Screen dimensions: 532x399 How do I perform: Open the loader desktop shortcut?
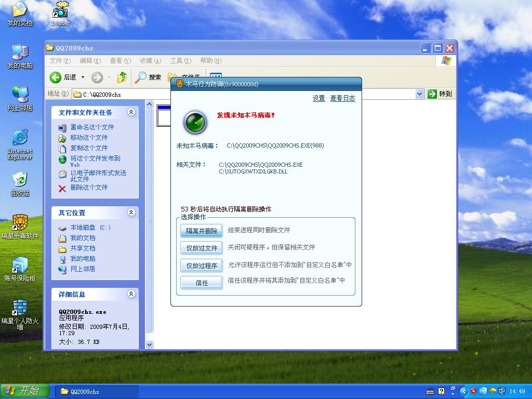click(x=60, y=14)
